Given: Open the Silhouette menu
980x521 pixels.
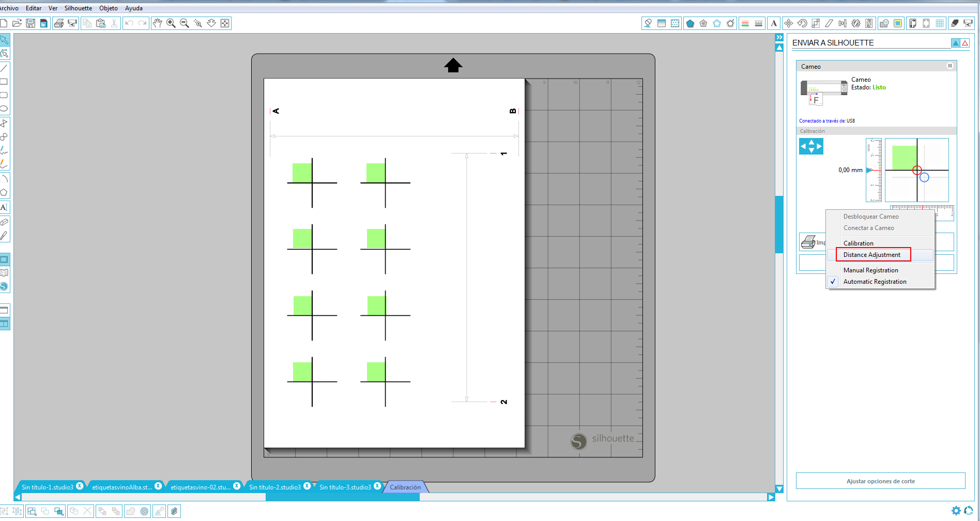Looking at the screenshot, I should (78, 8).
